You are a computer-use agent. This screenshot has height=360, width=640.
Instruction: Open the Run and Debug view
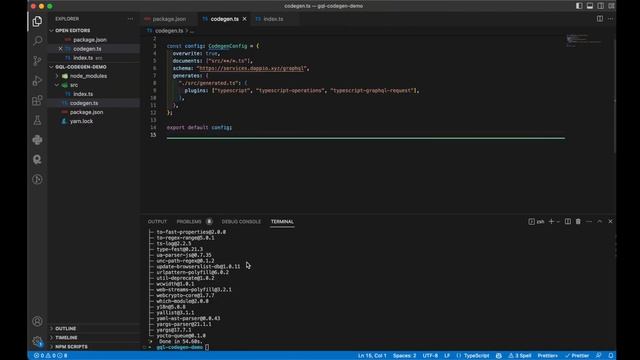click(x=37, y=80)
